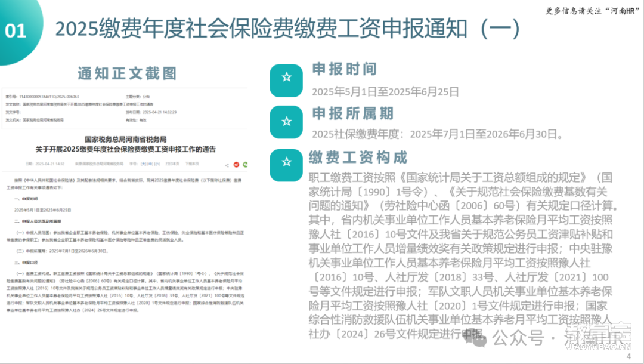Click the 通知正文截图 heading

tap(128, 73)
